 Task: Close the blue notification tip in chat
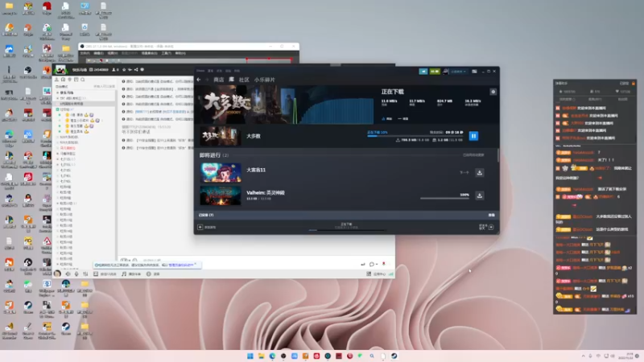196,264
